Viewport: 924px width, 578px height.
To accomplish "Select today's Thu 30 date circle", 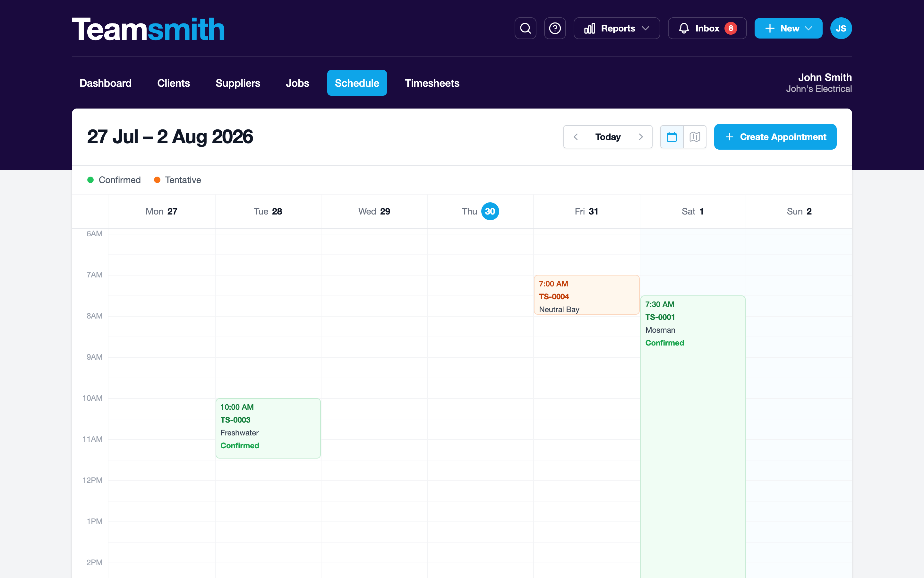I will coord(490,211).
